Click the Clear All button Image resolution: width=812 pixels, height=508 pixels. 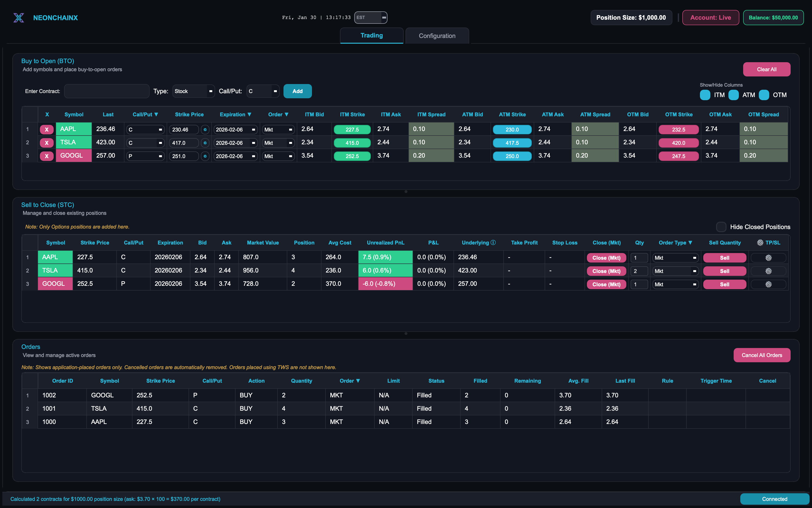(x=766, y=69)
